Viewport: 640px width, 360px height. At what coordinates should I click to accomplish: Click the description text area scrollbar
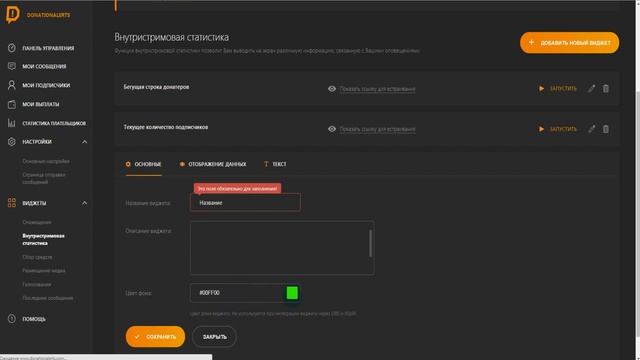pyautogui.click(x=371, y=244)
